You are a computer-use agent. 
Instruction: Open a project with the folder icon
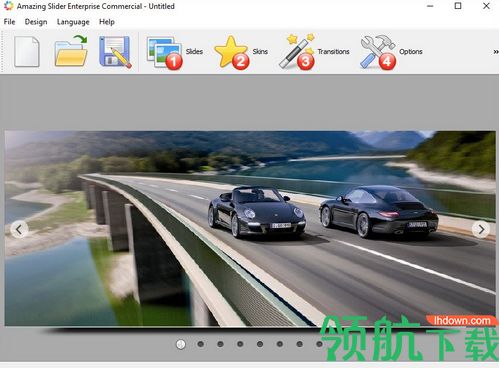point(71,51)
